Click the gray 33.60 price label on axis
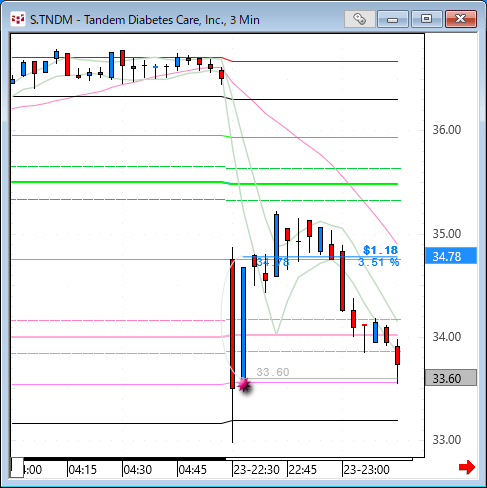Screen dimensions: 487x488 pyautogui.click(x=451, y=378)
